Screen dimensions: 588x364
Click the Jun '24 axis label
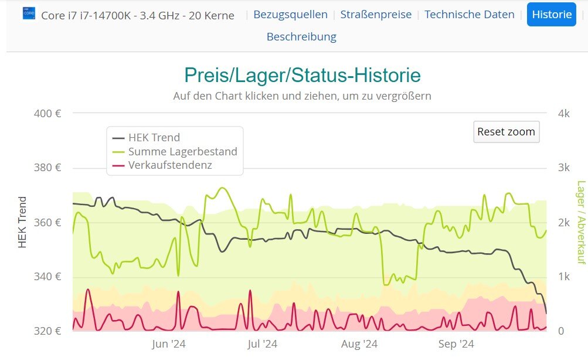pos(169,344)
